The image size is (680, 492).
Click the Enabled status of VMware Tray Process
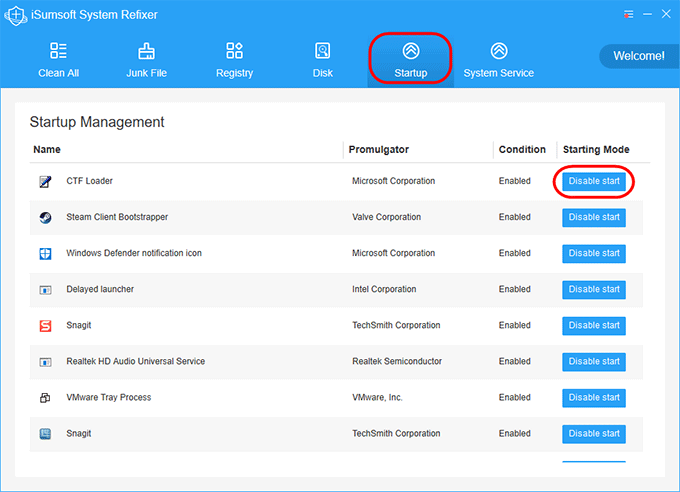coord(514,397)
